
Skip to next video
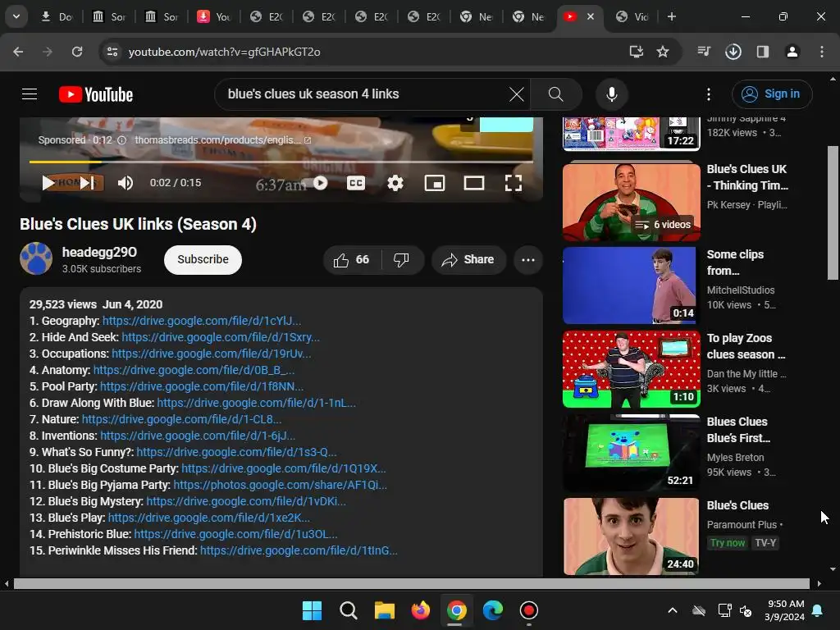[x=87, y=183]
